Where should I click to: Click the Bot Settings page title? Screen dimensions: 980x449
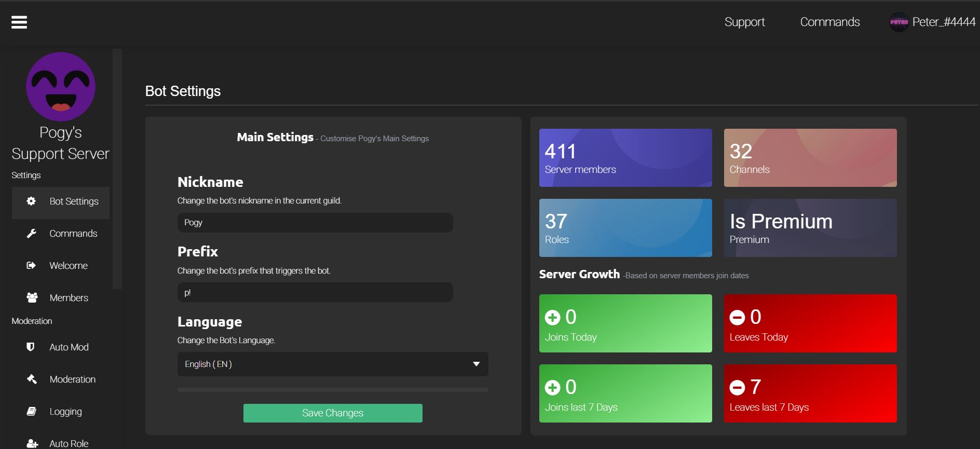click(183, 91)
